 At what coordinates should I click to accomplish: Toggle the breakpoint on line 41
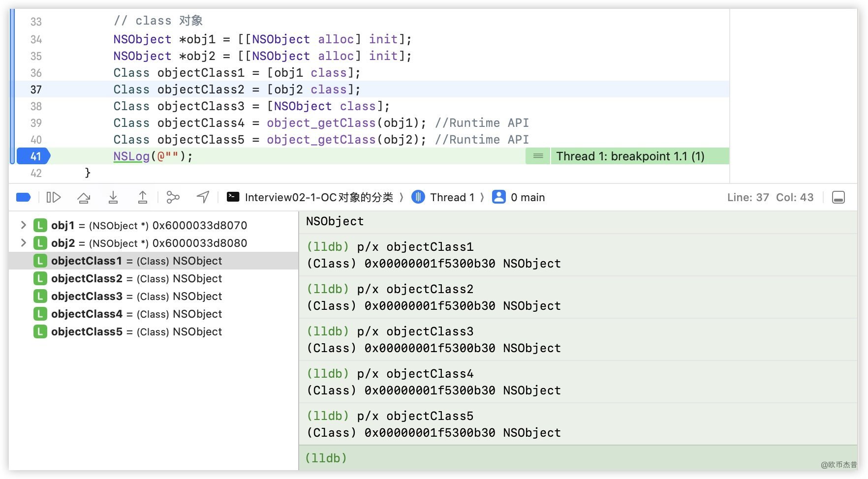pyautogui.click(x=33, y=156)
